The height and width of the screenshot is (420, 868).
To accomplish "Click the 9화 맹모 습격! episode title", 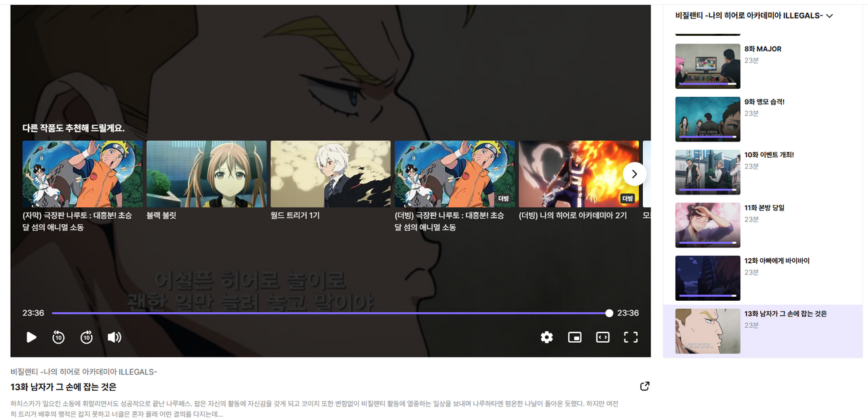I will click(764, 102).
